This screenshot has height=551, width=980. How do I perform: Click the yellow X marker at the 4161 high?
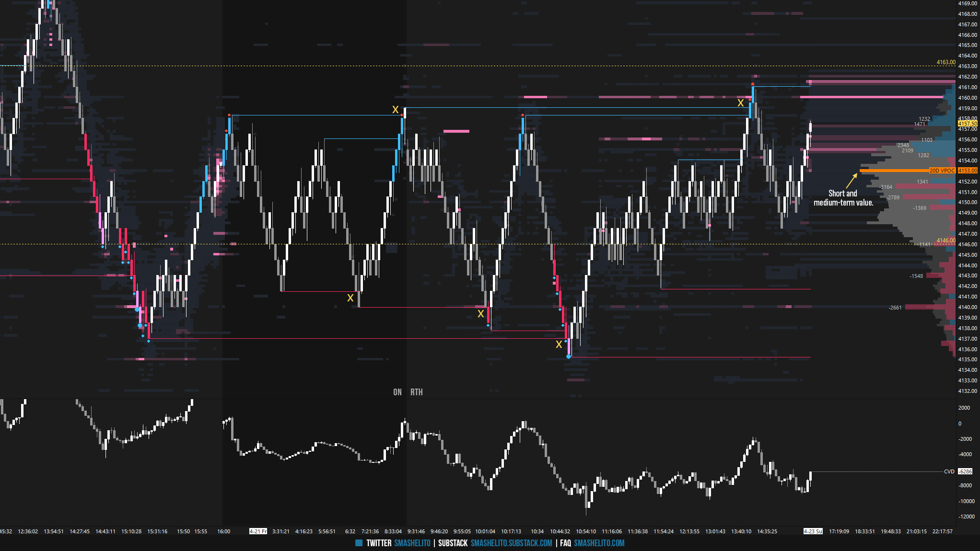[740, 103]
